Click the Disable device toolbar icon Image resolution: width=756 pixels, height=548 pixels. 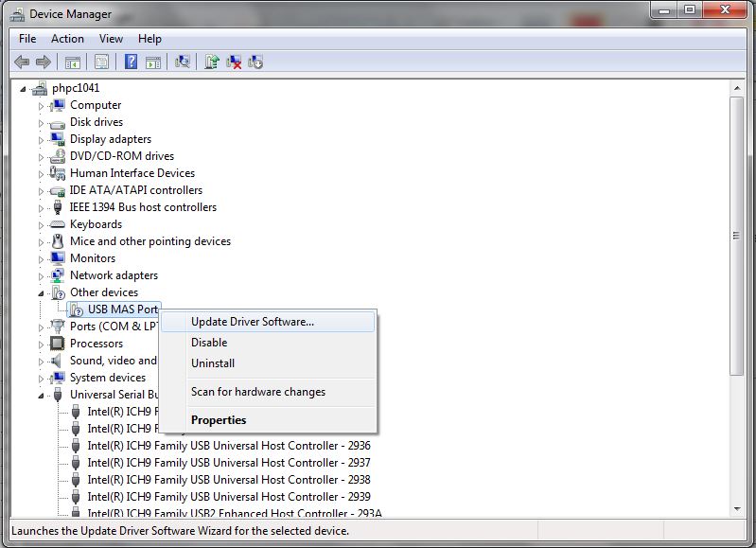click(255, 62)
